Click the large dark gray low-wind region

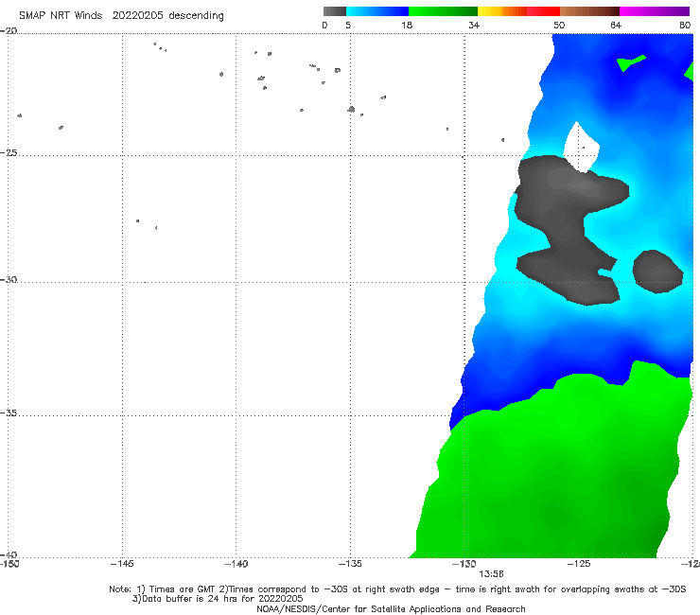(565, 228)
